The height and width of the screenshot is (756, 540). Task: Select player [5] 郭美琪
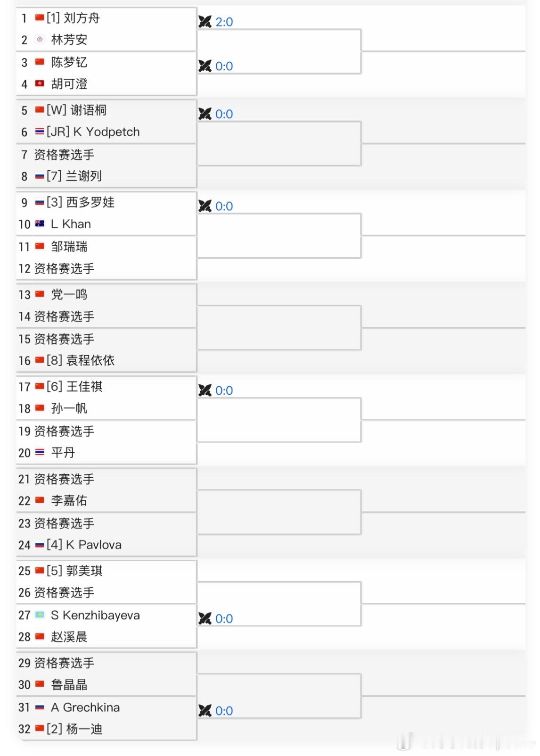tap(74, 571)
